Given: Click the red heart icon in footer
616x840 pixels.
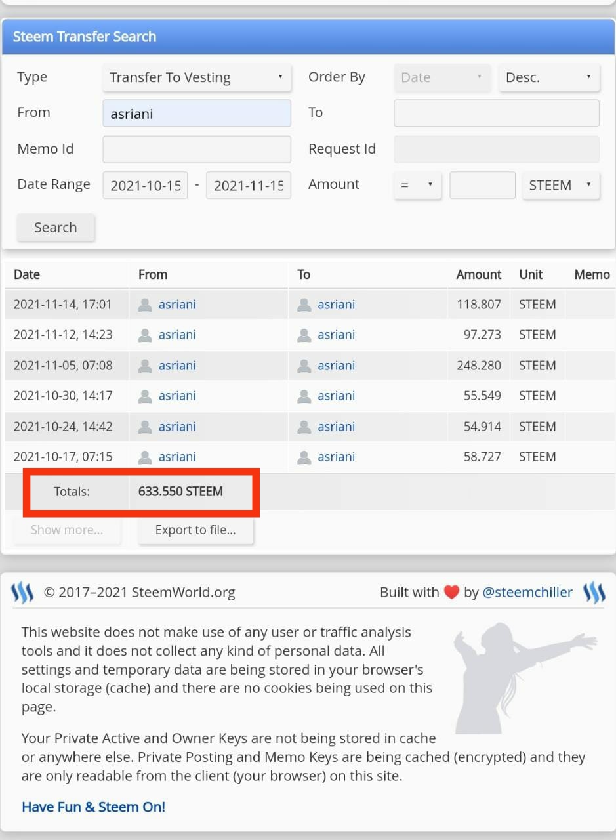Looking at the screenshot, I should coord(451,592).
